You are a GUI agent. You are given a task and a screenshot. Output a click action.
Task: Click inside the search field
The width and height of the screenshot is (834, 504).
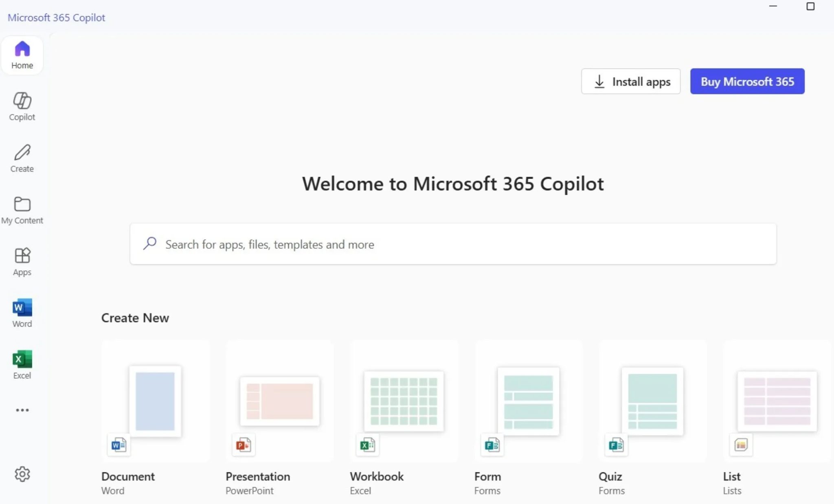pyautogui.click(x=326, y=244)
